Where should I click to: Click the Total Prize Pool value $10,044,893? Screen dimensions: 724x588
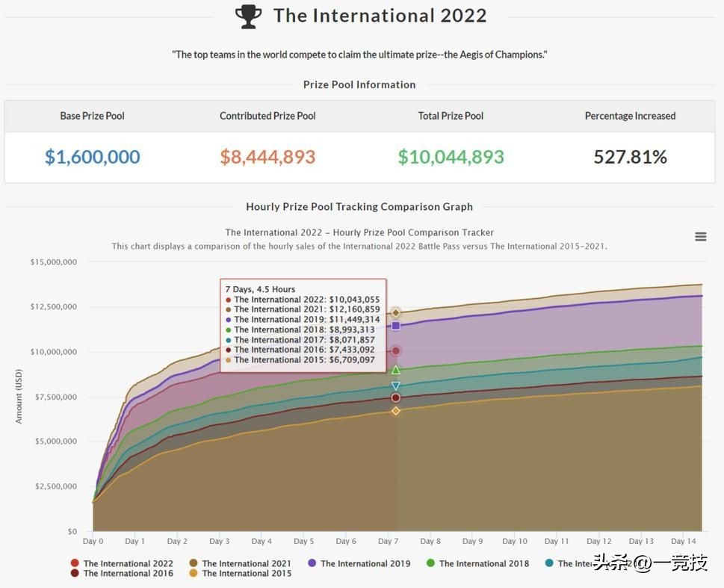[x=451, y=158]
